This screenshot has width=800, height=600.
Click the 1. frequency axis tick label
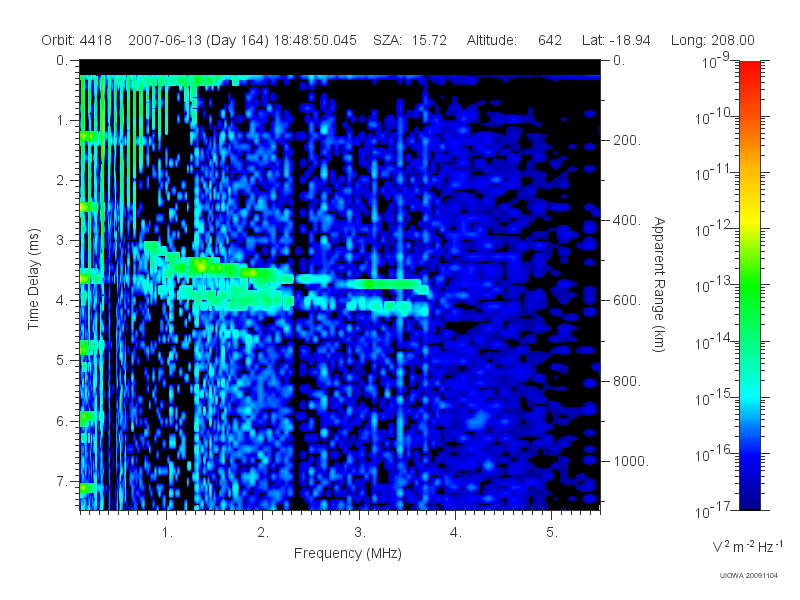(167, 533)
